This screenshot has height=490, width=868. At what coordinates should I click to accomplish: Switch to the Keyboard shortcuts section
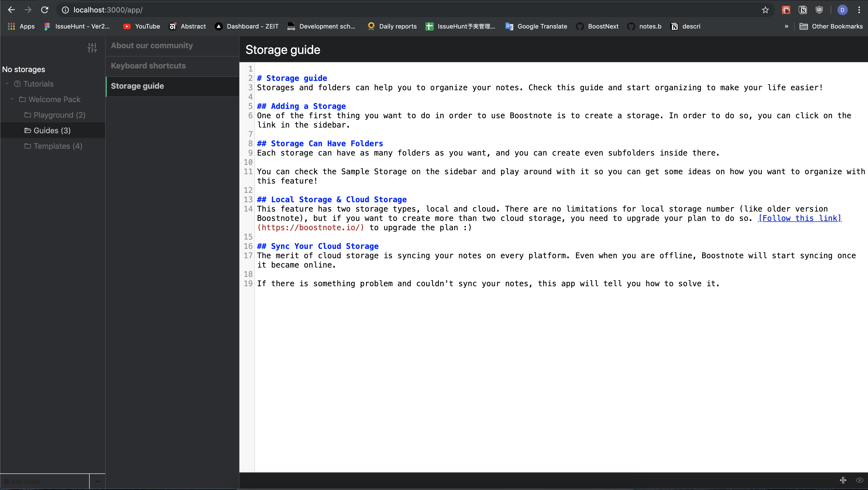pyautogui.click(x=148, y=66)
